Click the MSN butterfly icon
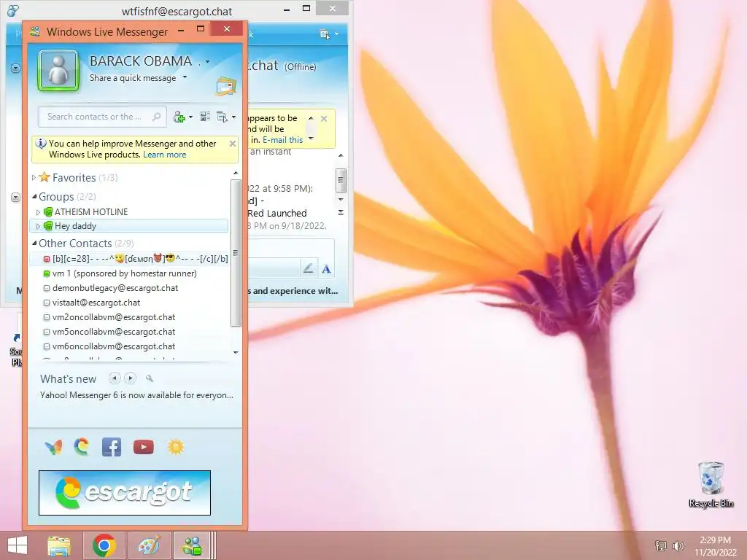 pyautogui.click(x=53, y=447)
